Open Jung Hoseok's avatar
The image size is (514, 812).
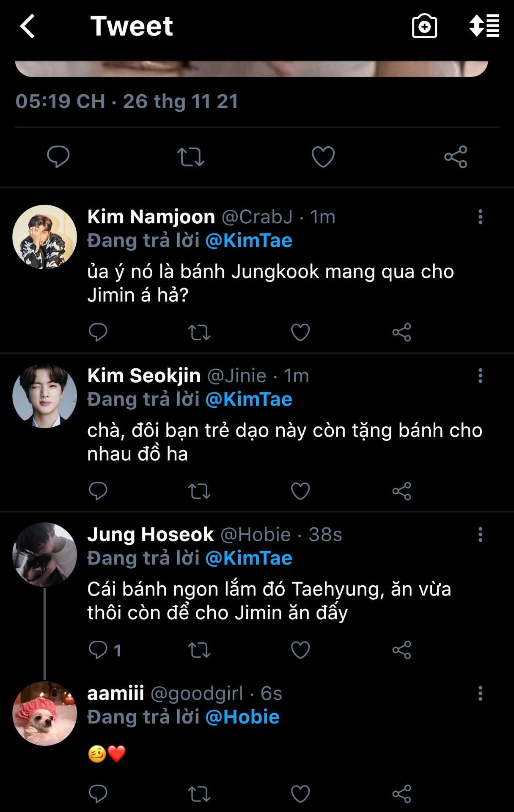tap(45, 554)
